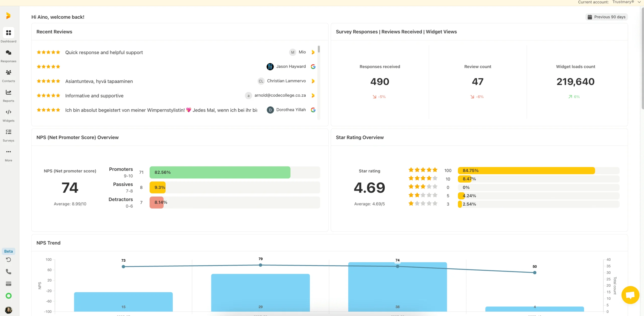Viewport: 644px width, 316px height.
Task: Select Responses in the left sidebar
Action: pos(8,55)
